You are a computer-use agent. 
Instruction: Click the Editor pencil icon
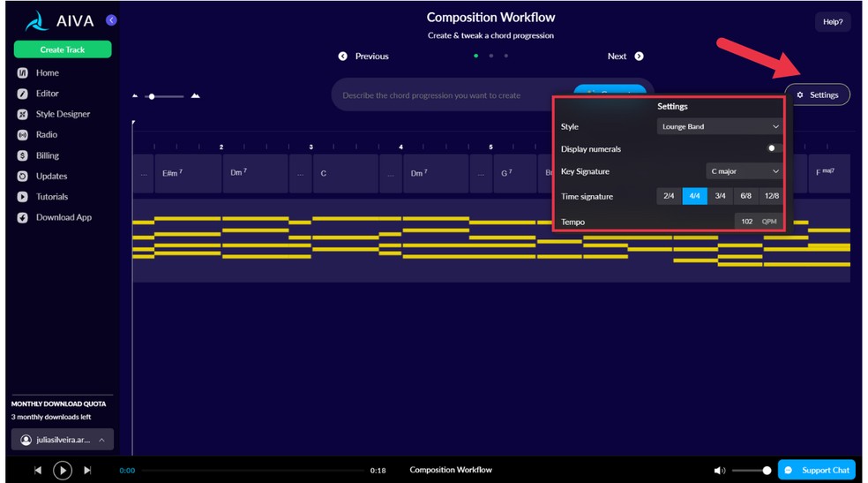pos(22,94)
